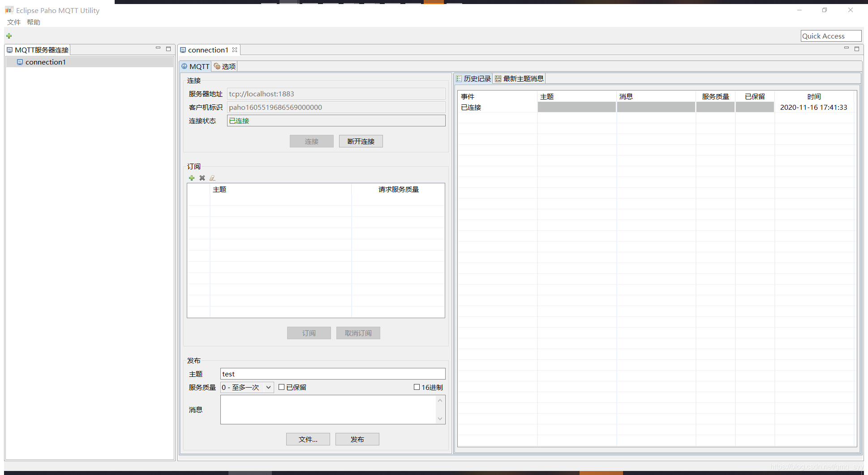Open the 历史记录 tab
This screenshot has width=868, height=475.
click(x=473, y=78)
